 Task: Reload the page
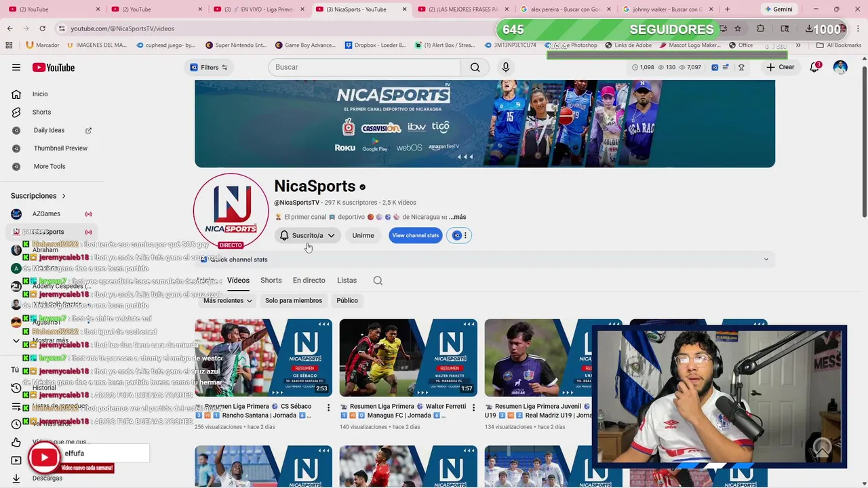point(42,28)
